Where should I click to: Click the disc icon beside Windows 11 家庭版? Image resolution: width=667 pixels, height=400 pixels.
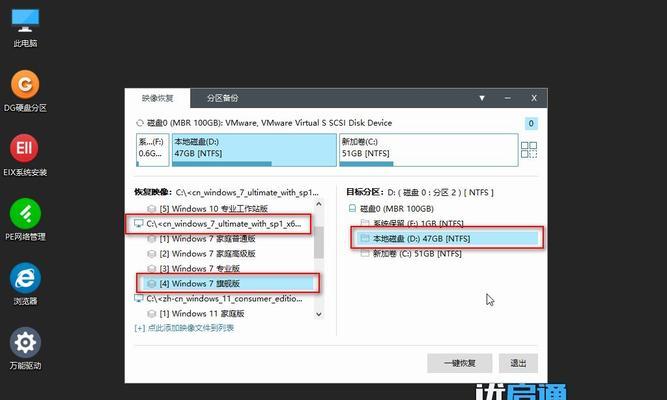coord(151,314)
